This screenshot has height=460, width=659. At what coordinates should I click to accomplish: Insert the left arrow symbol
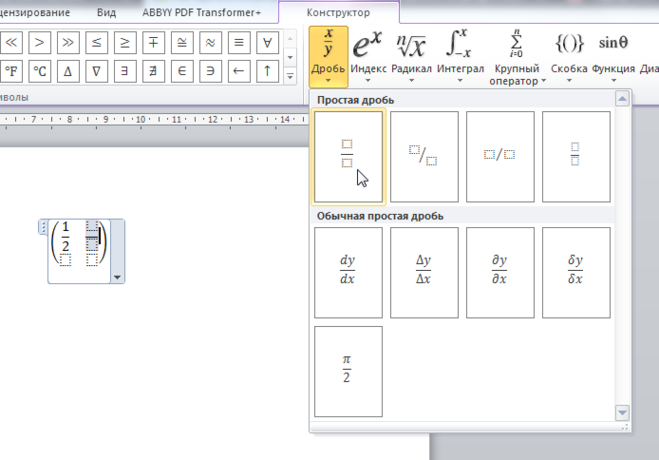tap(239, 71)
